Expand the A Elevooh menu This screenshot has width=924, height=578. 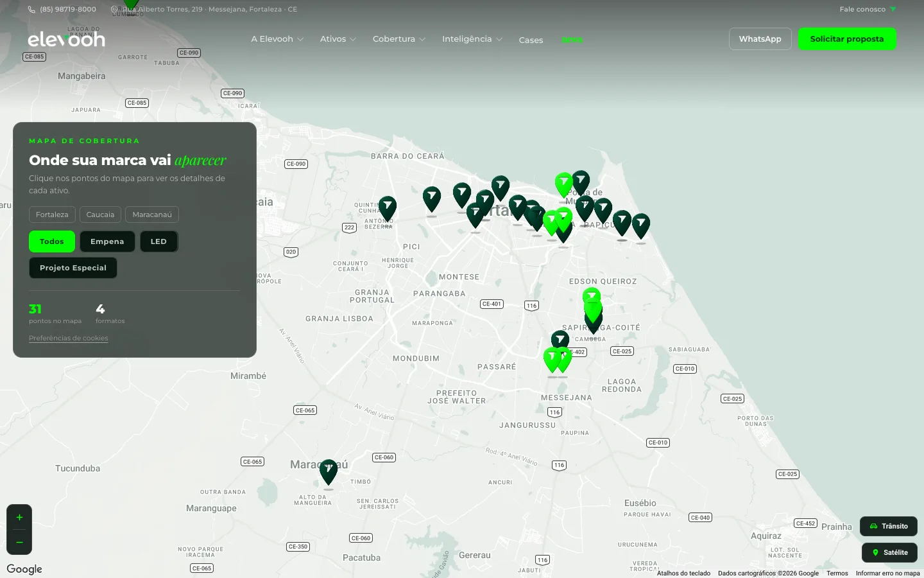click(x=277, y=39)
